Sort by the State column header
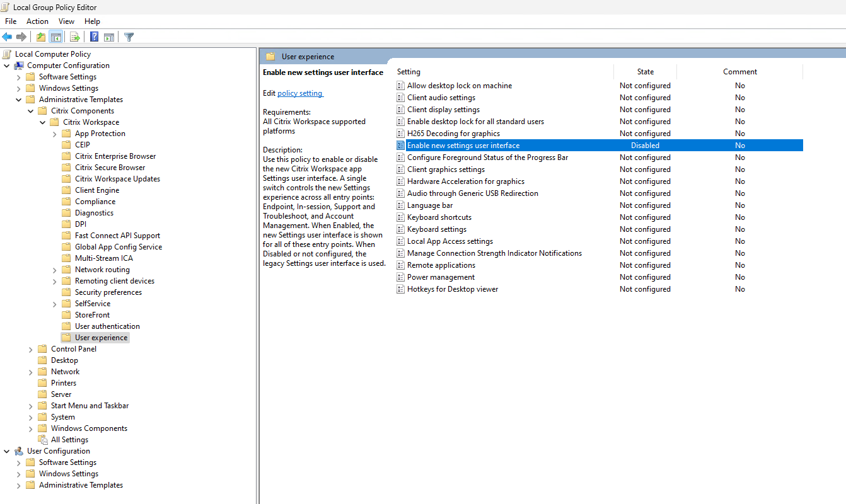 pyautogui.click(x=646, y=72)
